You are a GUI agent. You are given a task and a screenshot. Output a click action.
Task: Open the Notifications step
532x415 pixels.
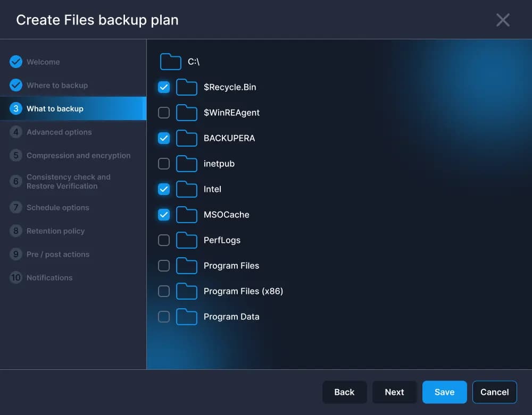(49, 277)
